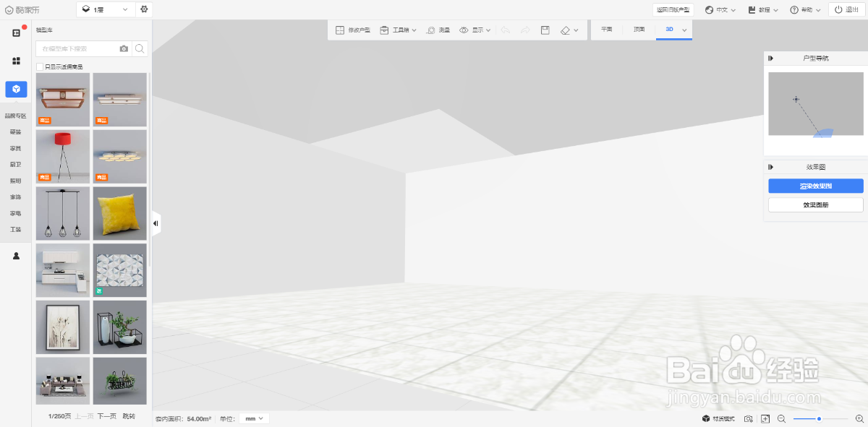This screenshot has height=427, width=868.
Task: Click the redo arrow
Action: tap(525, 30)
